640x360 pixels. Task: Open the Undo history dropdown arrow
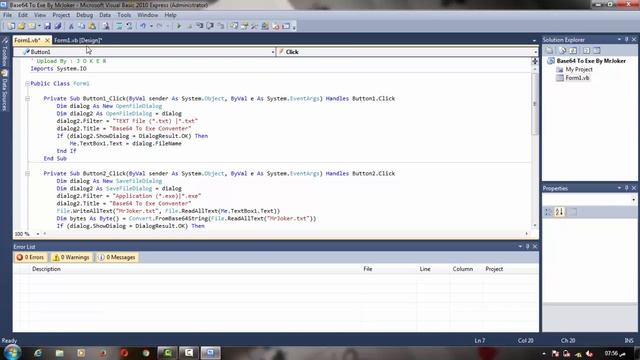click(x=151, y=26)
